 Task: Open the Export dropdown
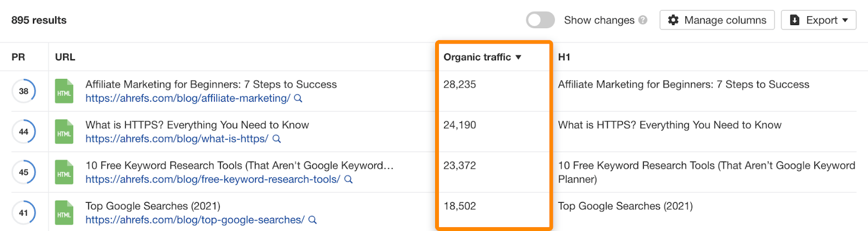tap(819, 20)
